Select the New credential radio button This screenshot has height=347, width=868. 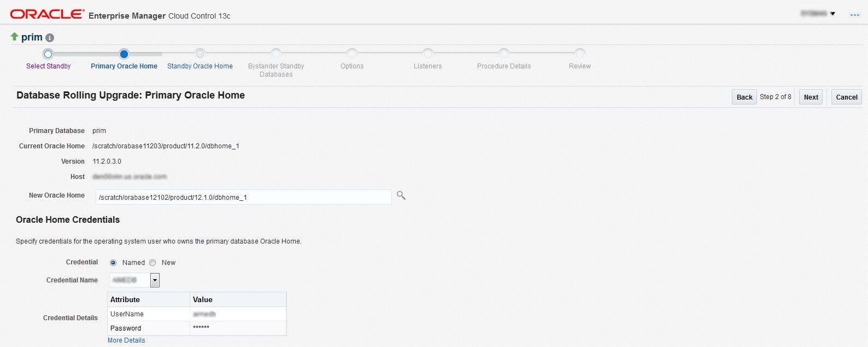point(153,263)
